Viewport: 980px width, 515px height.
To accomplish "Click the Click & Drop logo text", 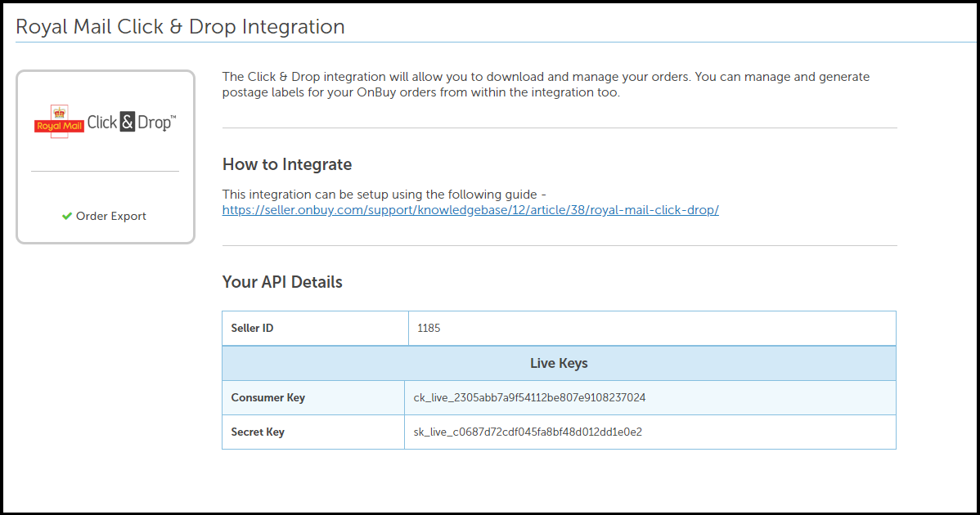I will [x=131, y=123].
